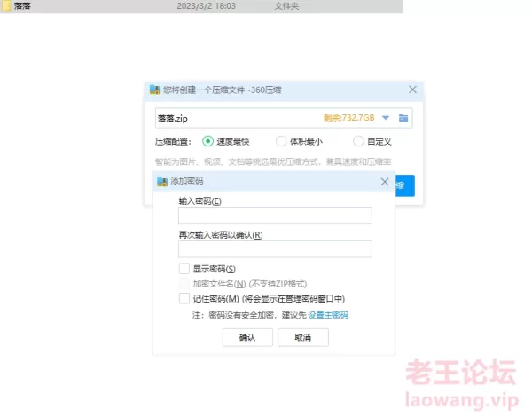Enable the 显示密码 checkbox
This screenshot has height=417, width=532.
[x=184, y=269]
